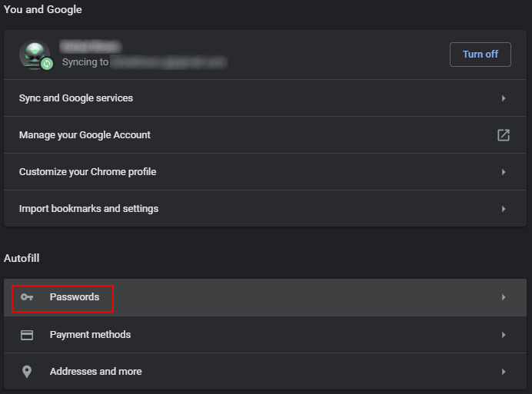Open Addresses and more
Viewport: 532px width, 394px height.
point(265,371)
